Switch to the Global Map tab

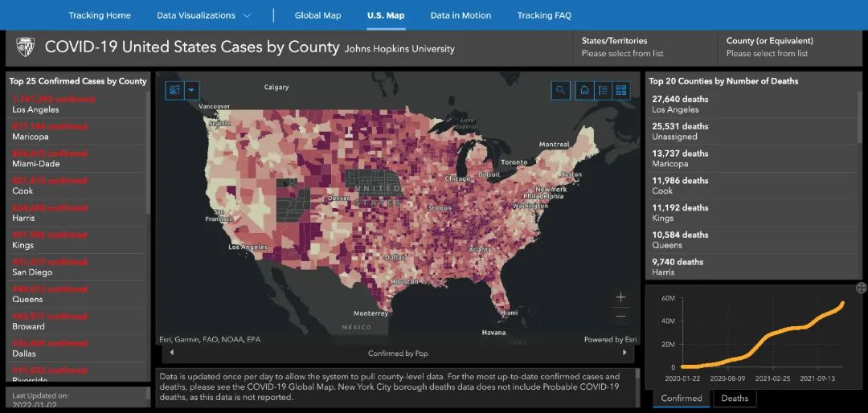point(317,15)
